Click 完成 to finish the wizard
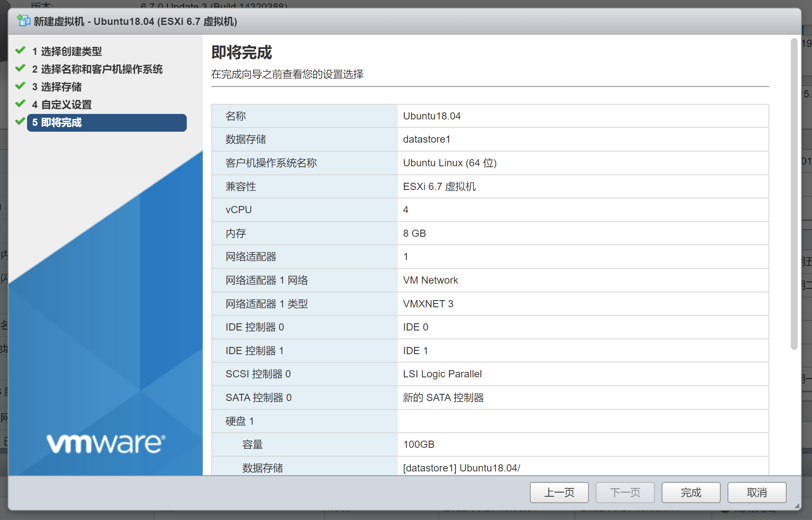 click(x=691, y=493)
